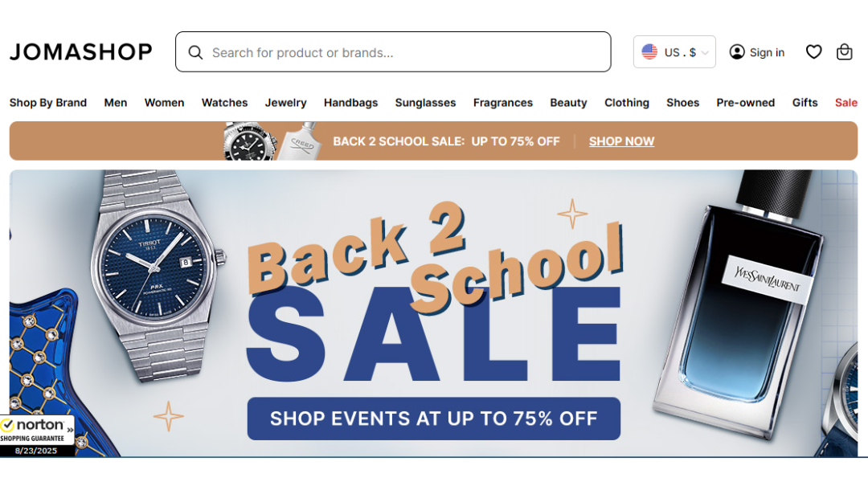The height and width of the screenshot is (482, 868).
Task: Click the US flag icon
Action: coord(649,52)
